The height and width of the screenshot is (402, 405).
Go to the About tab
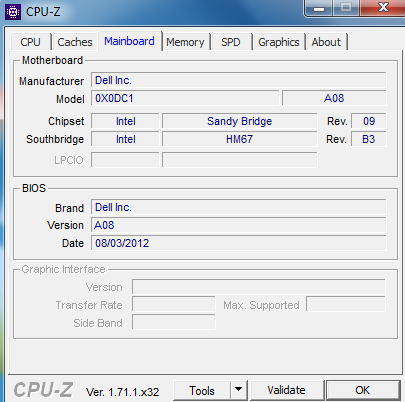pos(326,42)
